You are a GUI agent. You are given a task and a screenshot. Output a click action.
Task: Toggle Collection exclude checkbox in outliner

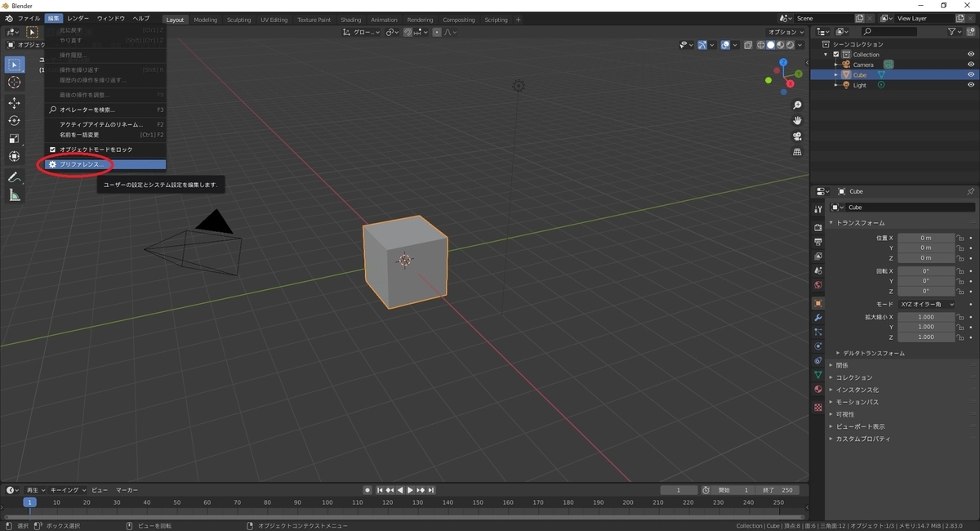coord(836,55)
